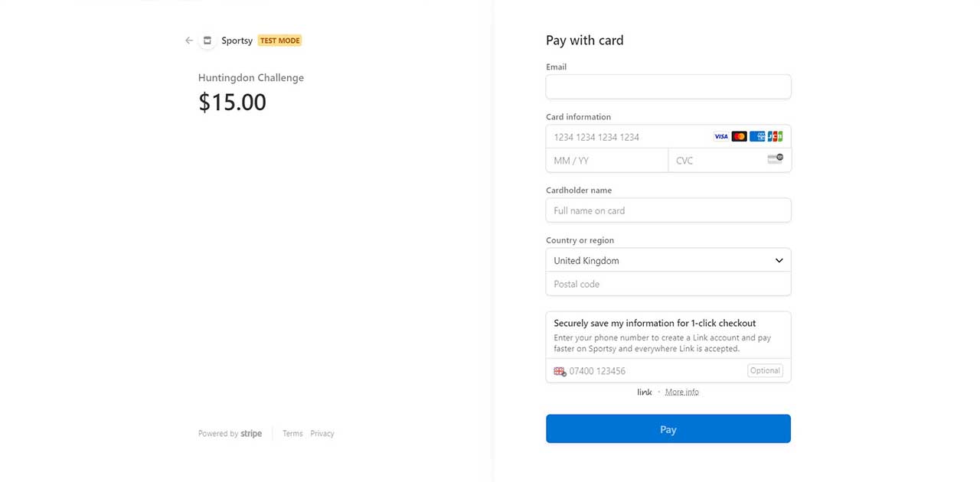Click the JCB card icon
This screenshot has width=980, height=482.
pos(775,136)
